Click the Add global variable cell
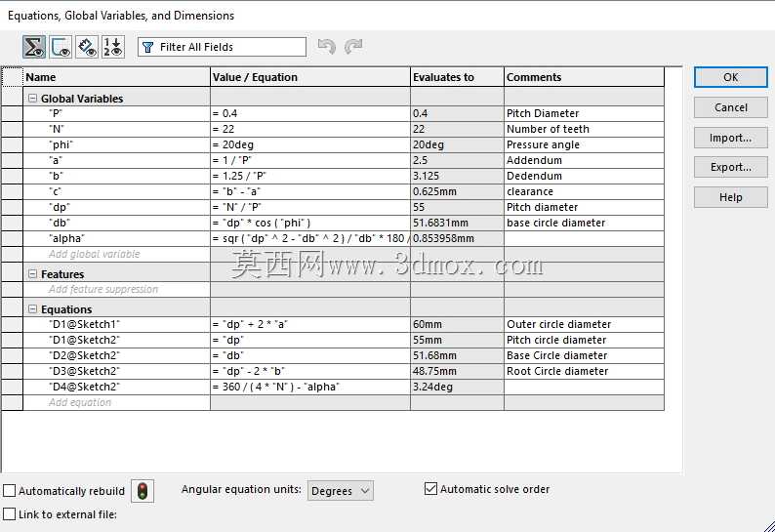The image size is (775, 532). click(117, 254)
